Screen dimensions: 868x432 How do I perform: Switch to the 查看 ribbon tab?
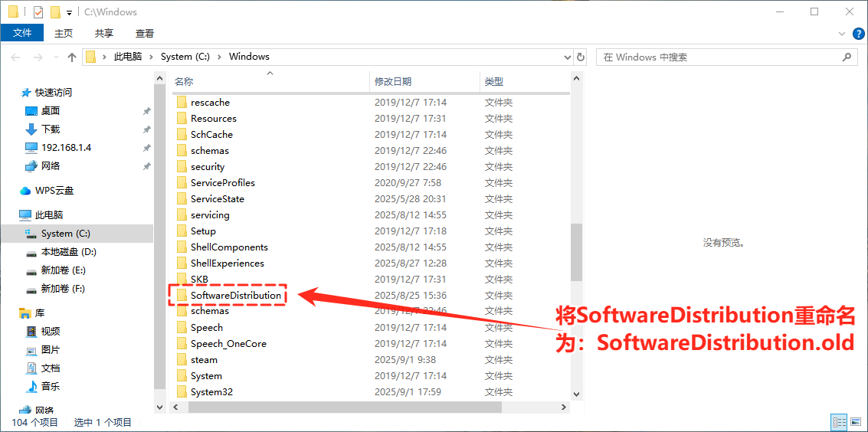(x=144, y=33)
